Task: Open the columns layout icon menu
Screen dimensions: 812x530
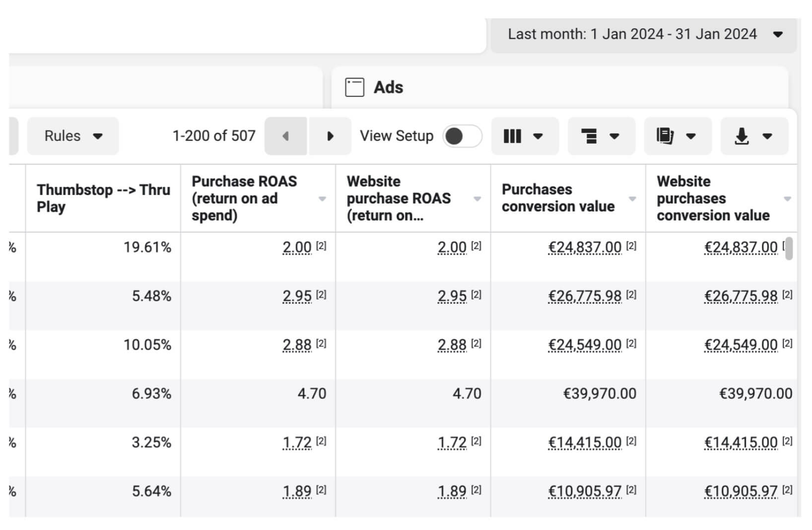Action: point(525,136)
